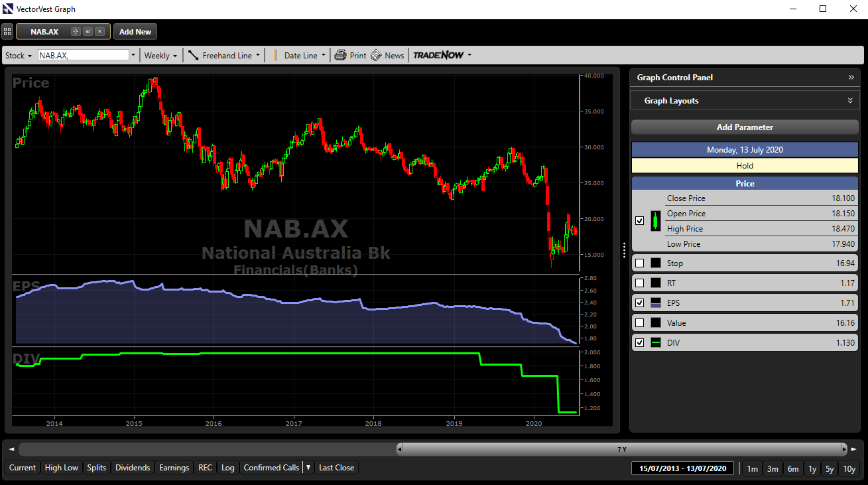Click the panel splitter grip dots
This screenshot has height=485, width=868.
click(x=624, y=250)
